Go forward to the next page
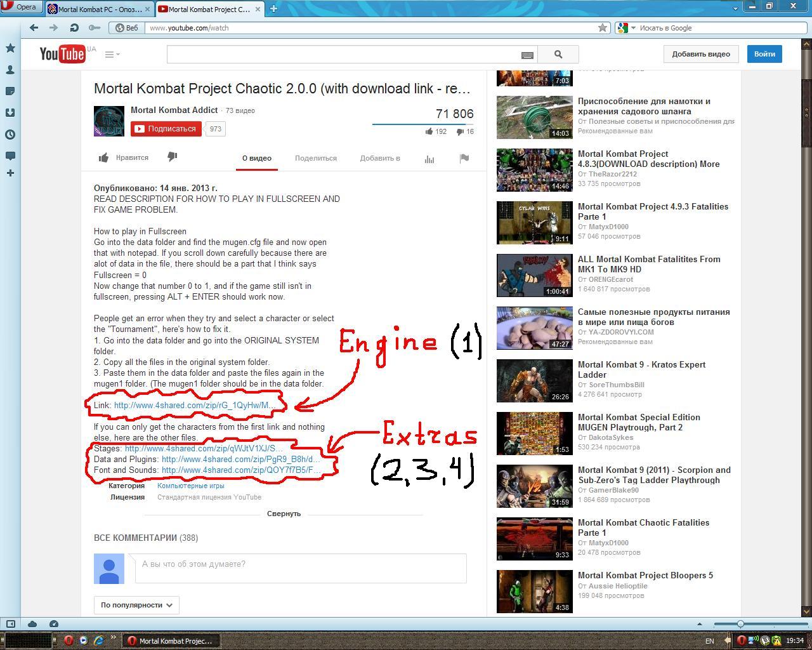 pyautogui.click(x=54, y=28)
